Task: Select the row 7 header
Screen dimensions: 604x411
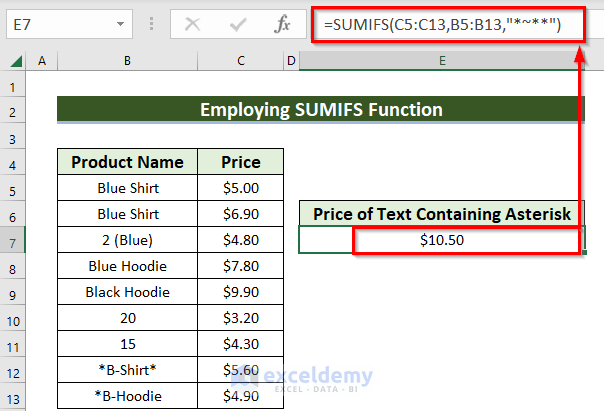Action: (15, 240)
